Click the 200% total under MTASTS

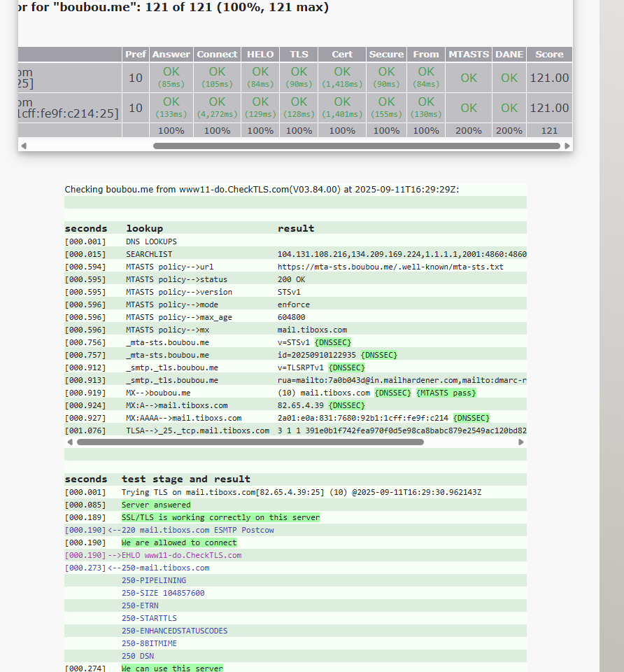pyautogui.click(x=469, y=131)
